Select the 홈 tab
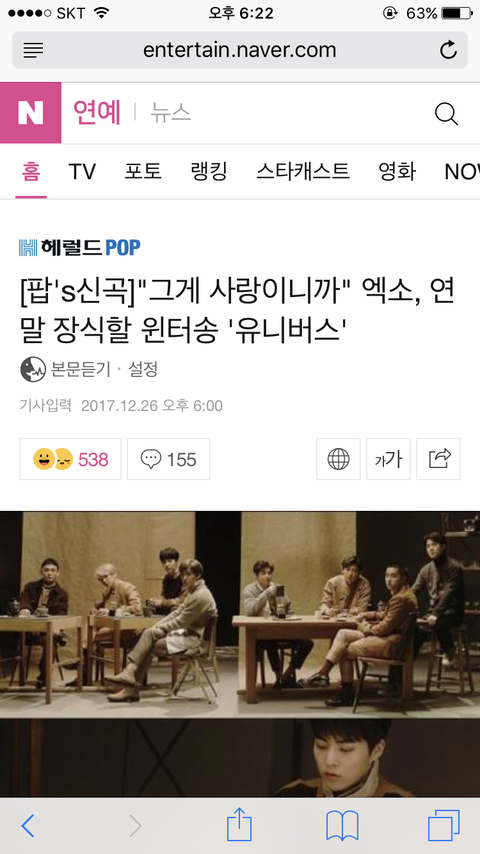Viewport: 480px width, 854px height. [31, 171]
